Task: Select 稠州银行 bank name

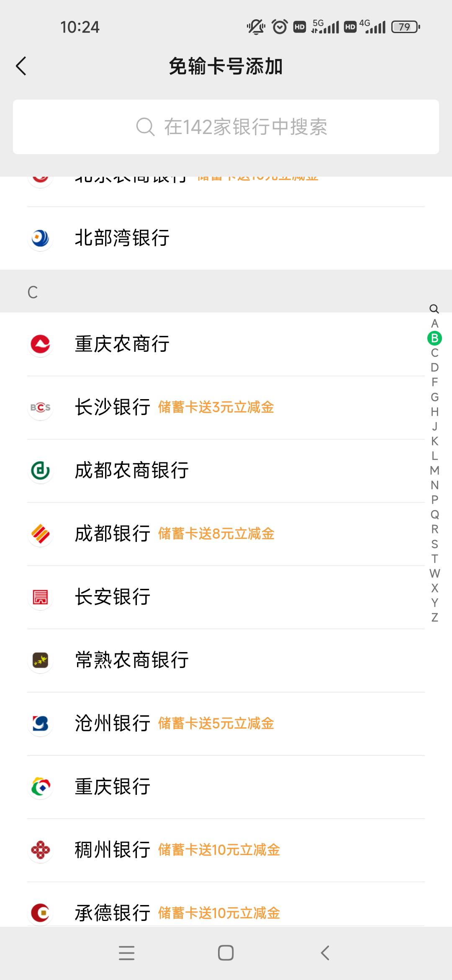Action: (x=113, y=850)
